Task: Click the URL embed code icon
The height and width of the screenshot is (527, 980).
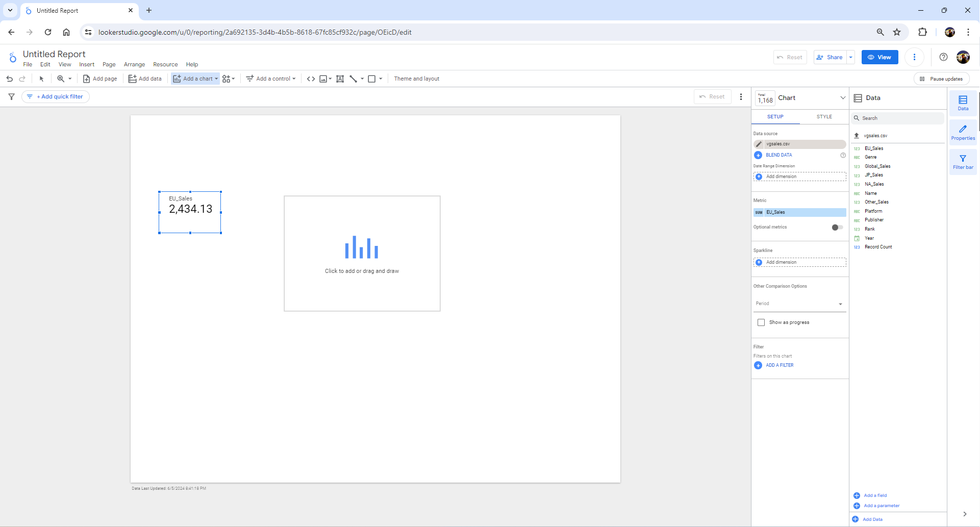Action: pos(311,79)
